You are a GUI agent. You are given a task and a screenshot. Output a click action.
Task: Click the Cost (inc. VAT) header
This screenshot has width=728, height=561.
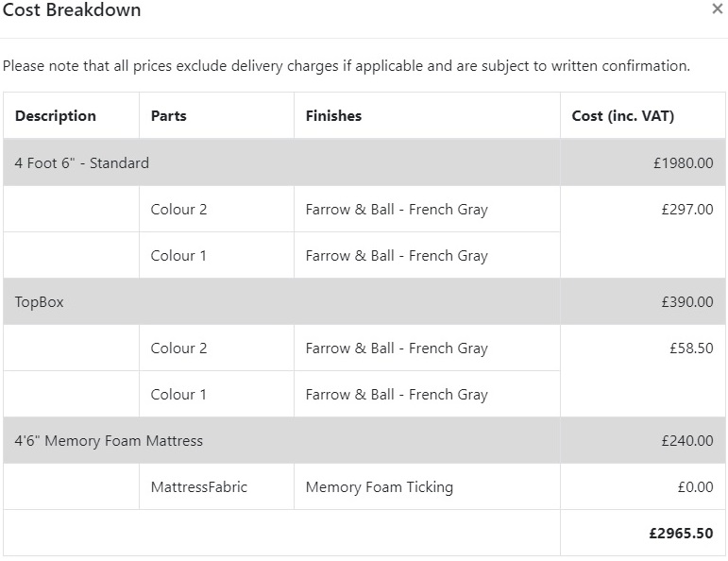pos(623,116)
